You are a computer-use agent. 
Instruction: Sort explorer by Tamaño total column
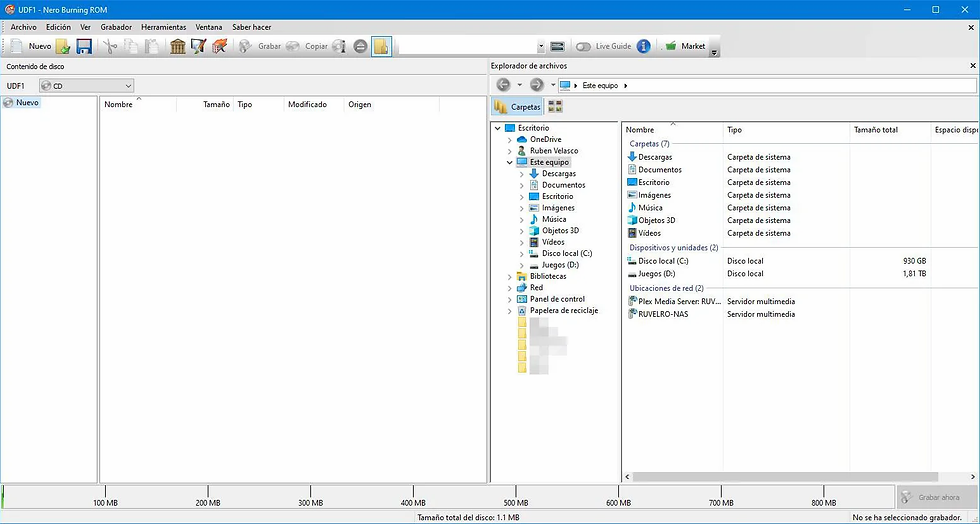tap(876, 130)
